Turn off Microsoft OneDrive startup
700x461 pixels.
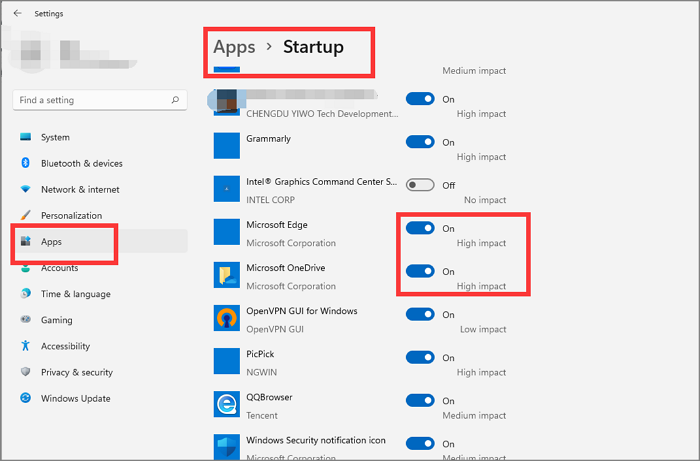click(x=420, y=271)
